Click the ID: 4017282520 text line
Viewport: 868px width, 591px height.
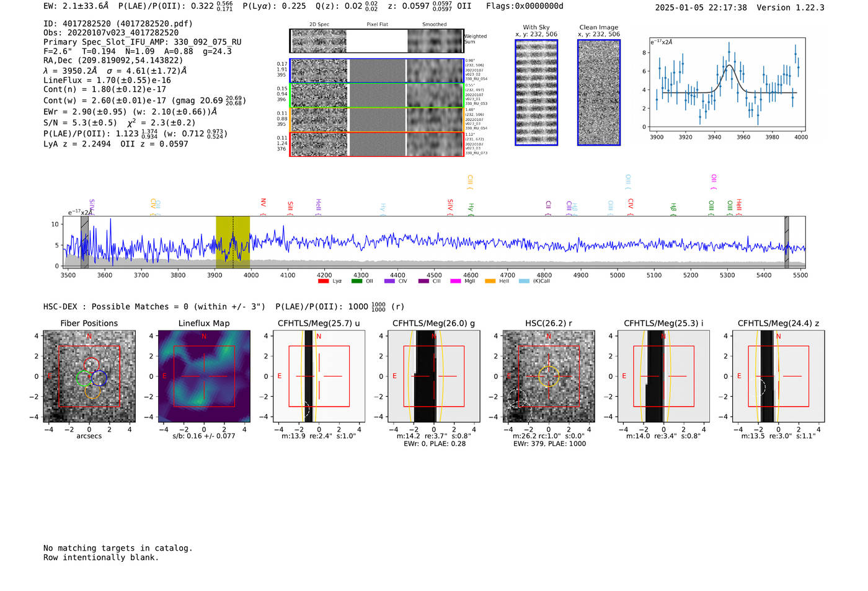point(118,24)
